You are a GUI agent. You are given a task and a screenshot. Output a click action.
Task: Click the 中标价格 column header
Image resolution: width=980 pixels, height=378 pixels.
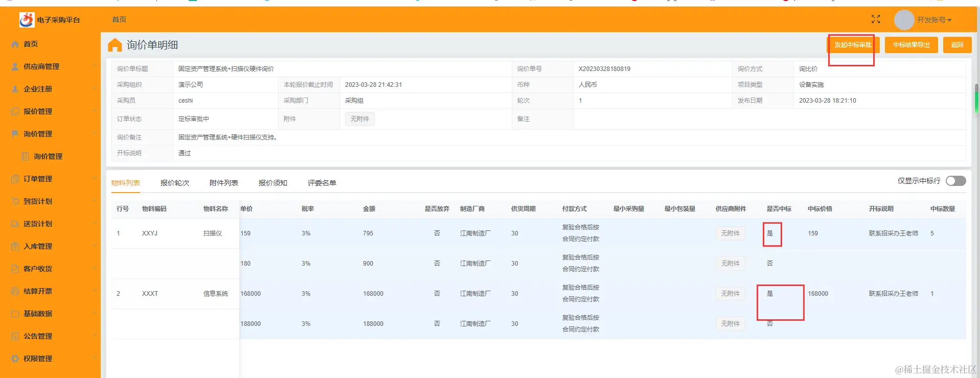820,209
